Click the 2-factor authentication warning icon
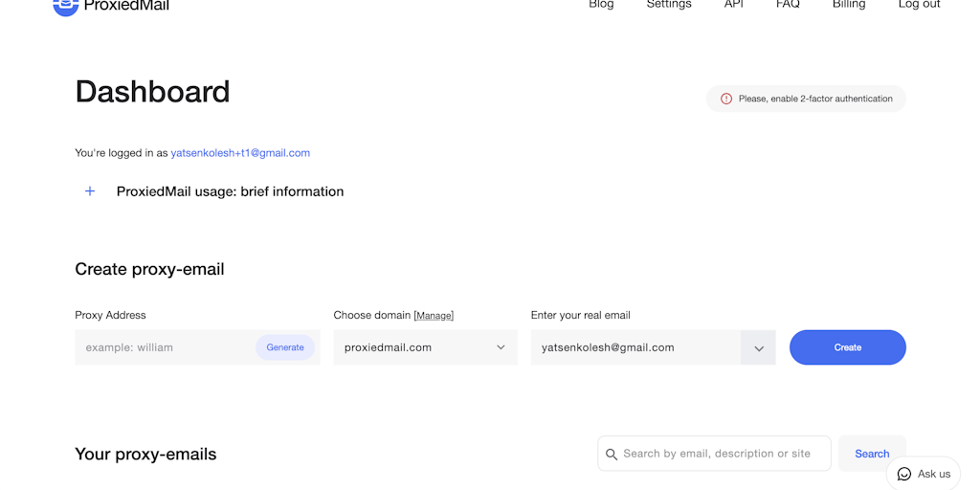This screenshot has width=980, height=490. (x=726, y=99)
